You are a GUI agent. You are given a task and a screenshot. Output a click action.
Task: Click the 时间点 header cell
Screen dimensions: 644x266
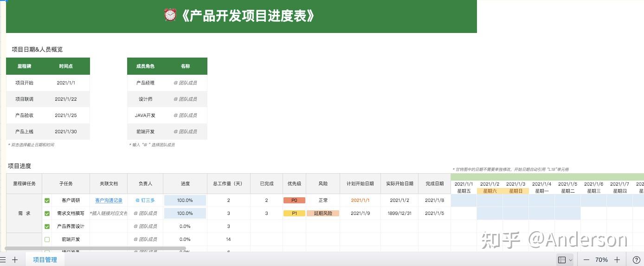click(66, 66)
